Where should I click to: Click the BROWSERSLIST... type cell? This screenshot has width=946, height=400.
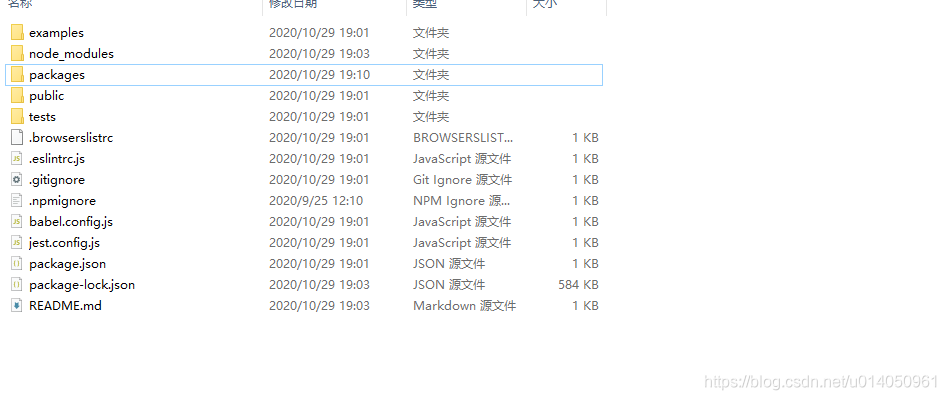463,138
